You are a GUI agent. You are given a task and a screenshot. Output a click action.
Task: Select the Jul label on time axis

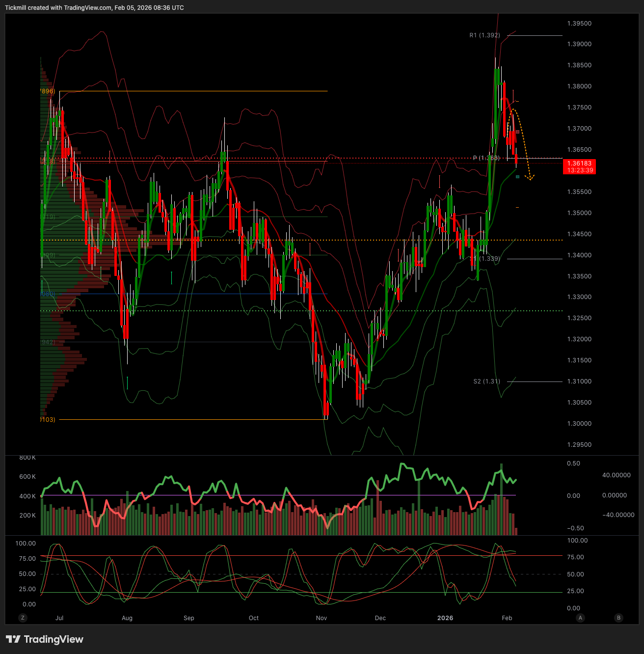point(59,618)
